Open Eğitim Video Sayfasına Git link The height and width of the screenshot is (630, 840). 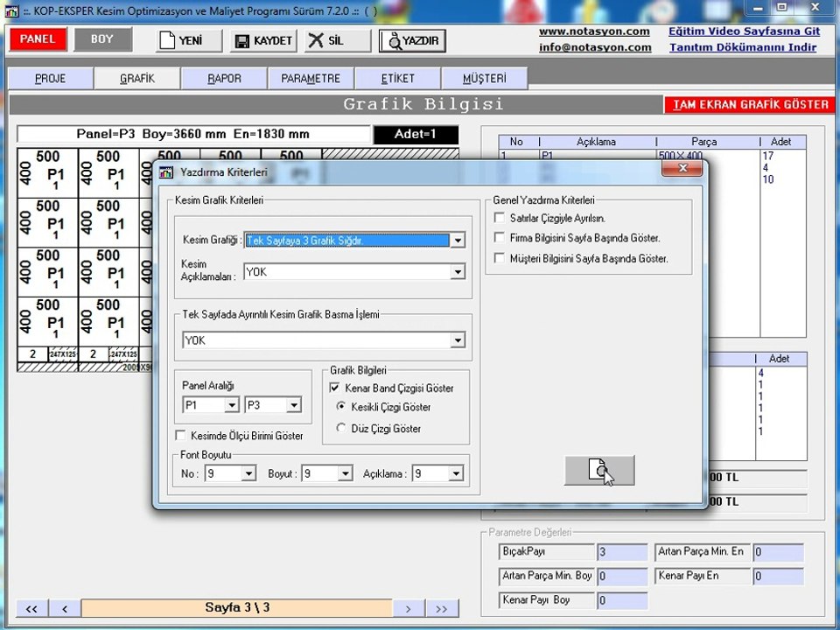click(744, 31)
